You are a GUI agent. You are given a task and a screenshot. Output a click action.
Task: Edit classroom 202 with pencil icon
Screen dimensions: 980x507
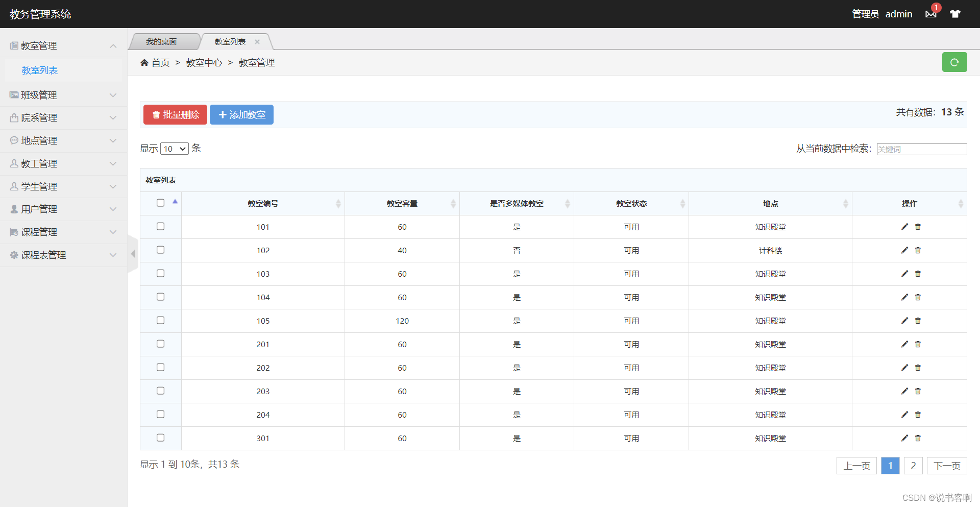pos(904,368)
